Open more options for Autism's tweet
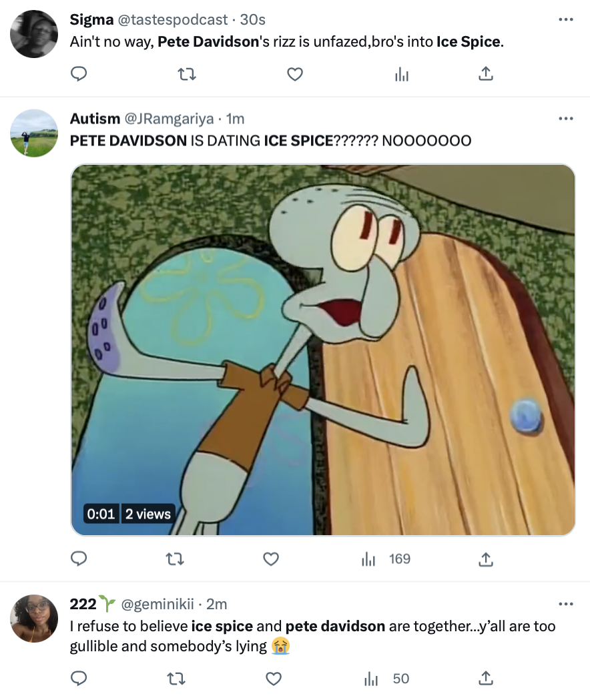 coord(566,118)
